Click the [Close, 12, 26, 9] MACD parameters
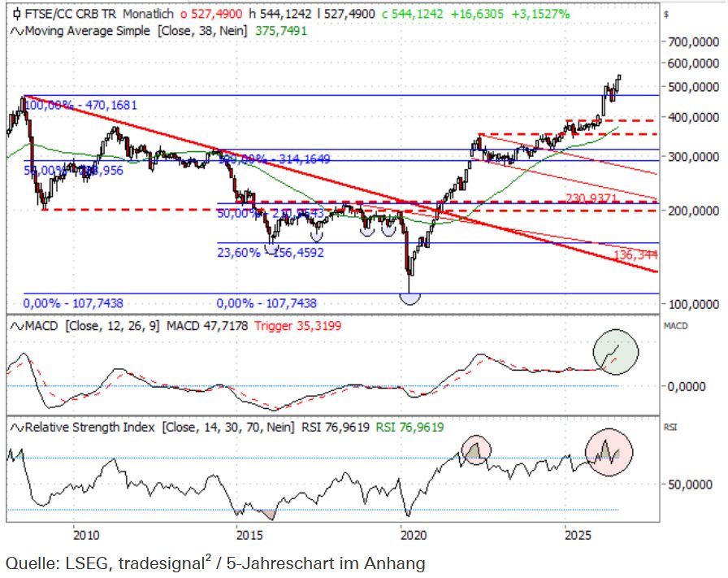The width and height of the screenshot is (728, 578). [x=112, y=326]
